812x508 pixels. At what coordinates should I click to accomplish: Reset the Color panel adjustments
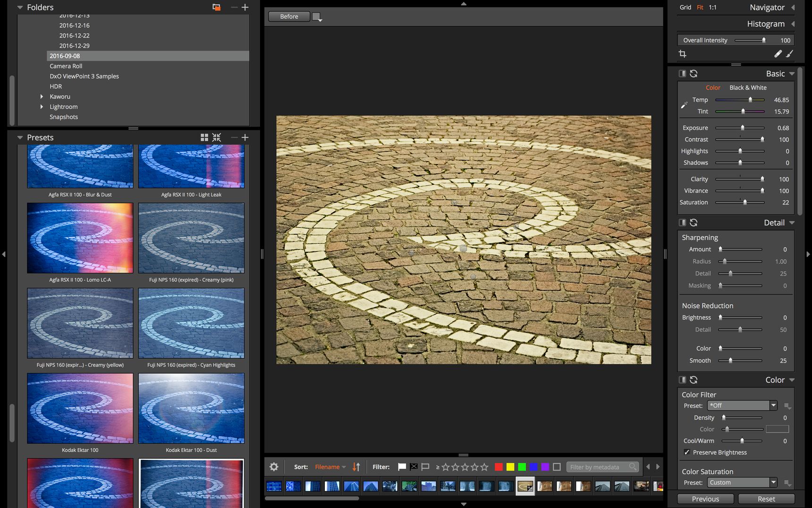click(694, 380)
